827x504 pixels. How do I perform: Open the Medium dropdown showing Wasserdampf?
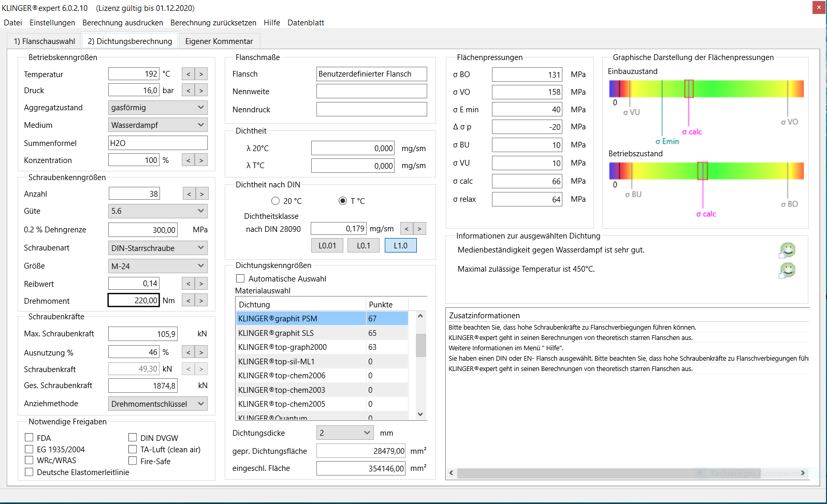[158, 125]
